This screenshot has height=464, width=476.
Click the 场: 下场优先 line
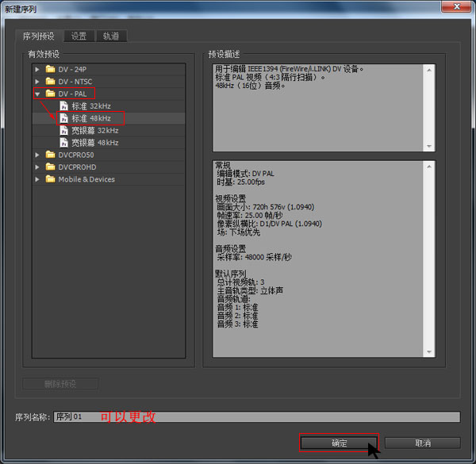(x=239, y=232)
